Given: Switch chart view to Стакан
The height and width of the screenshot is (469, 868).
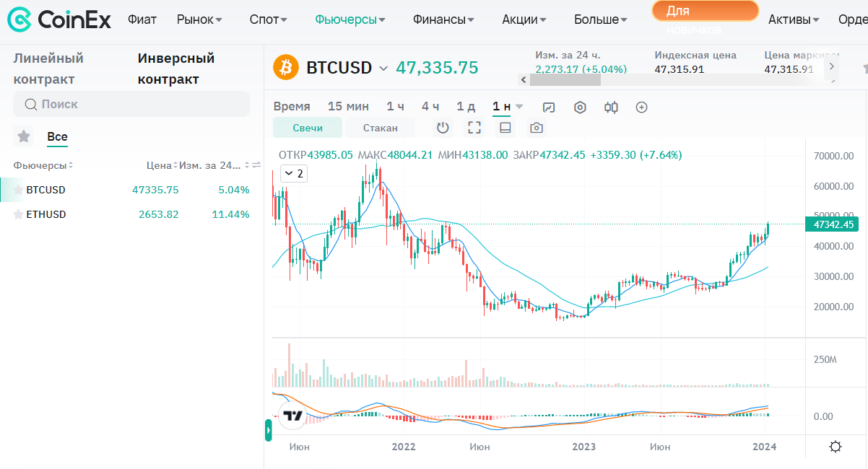Looking at the screenshot, I should click(x=381, y=128).
